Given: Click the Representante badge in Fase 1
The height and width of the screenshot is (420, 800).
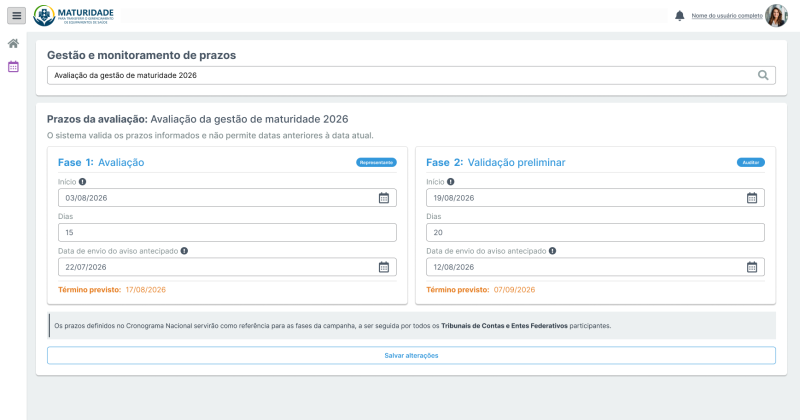Looking at the screenshot, I should [376, 162].
